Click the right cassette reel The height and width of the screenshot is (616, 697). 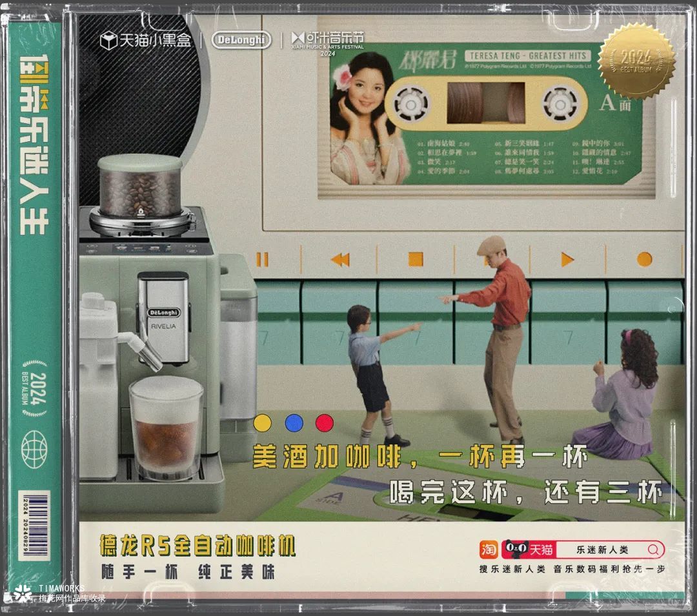pyautogui.click(x=560, y=104)
